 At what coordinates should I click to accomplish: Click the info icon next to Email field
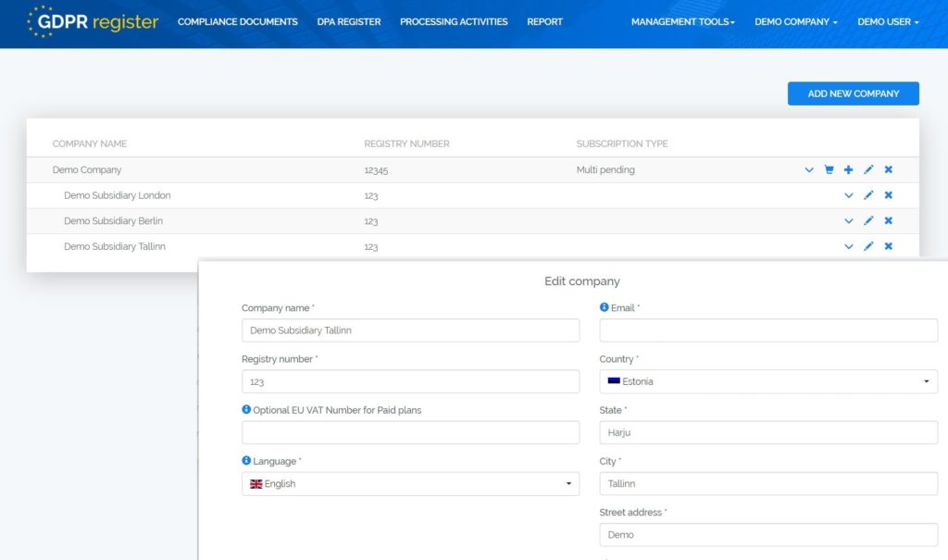click(604, 307)
